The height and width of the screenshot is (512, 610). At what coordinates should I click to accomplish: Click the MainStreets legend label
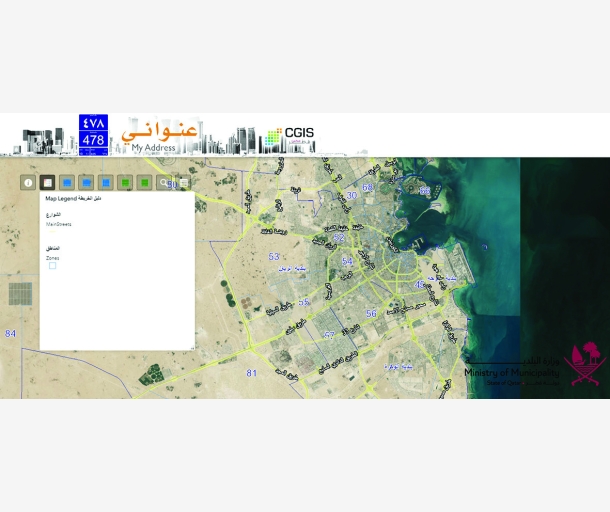pos(59,224)
